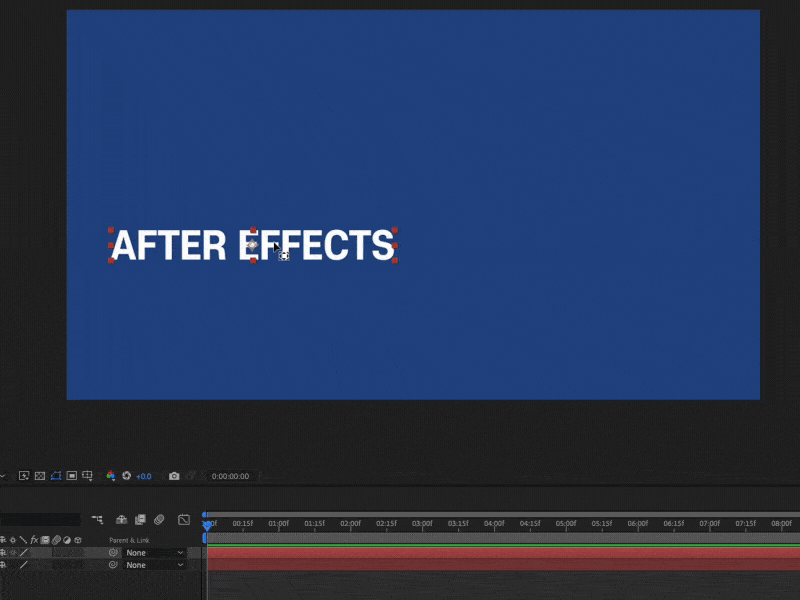This screenshot has width=800, height=600.
Task: Click the 0:00:00:00 preview time display
Action: click(230, 476)
